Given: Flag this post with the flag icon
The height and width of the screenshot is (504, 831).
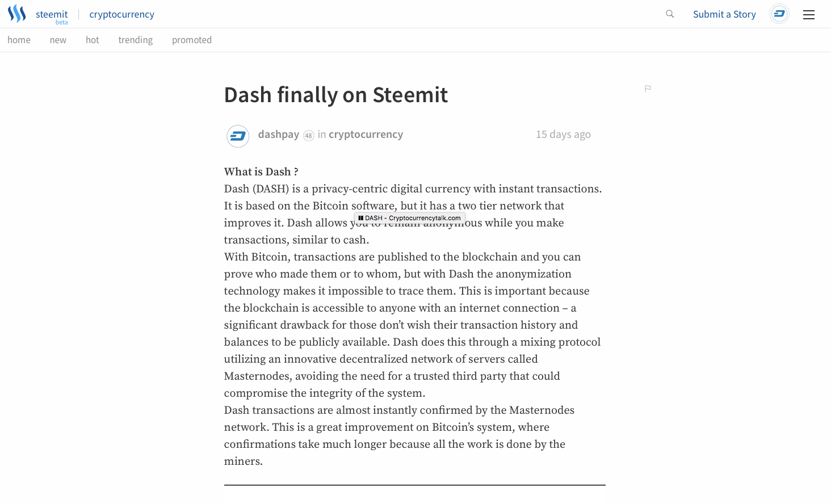Looking at the screenshot, I should coord(648,88).
